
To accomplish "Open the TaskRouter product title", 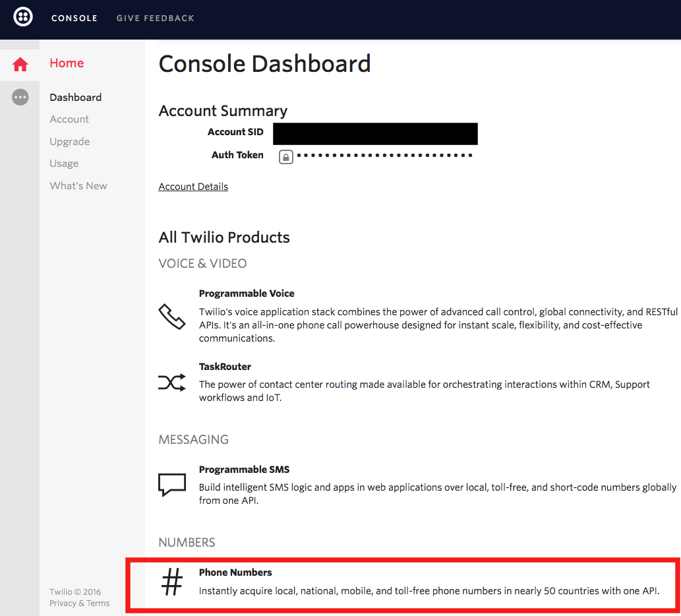I will tap(225, 367).
